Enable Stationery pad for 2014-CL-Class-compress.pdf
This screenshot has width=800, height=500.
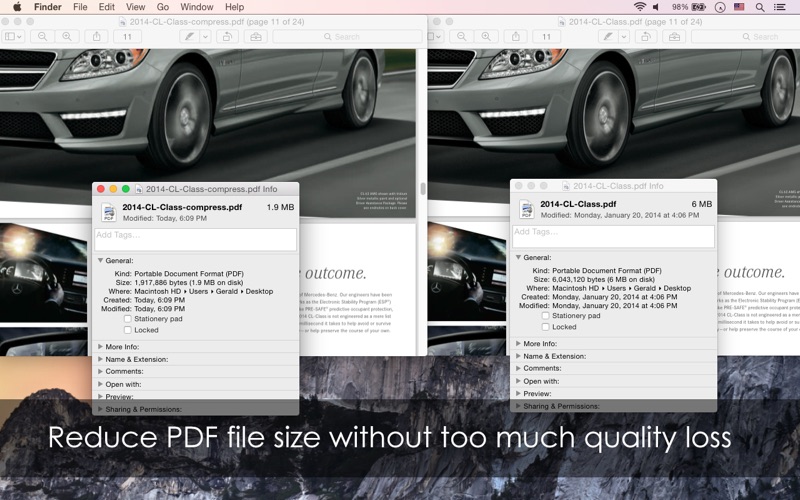tap(127, 319)
